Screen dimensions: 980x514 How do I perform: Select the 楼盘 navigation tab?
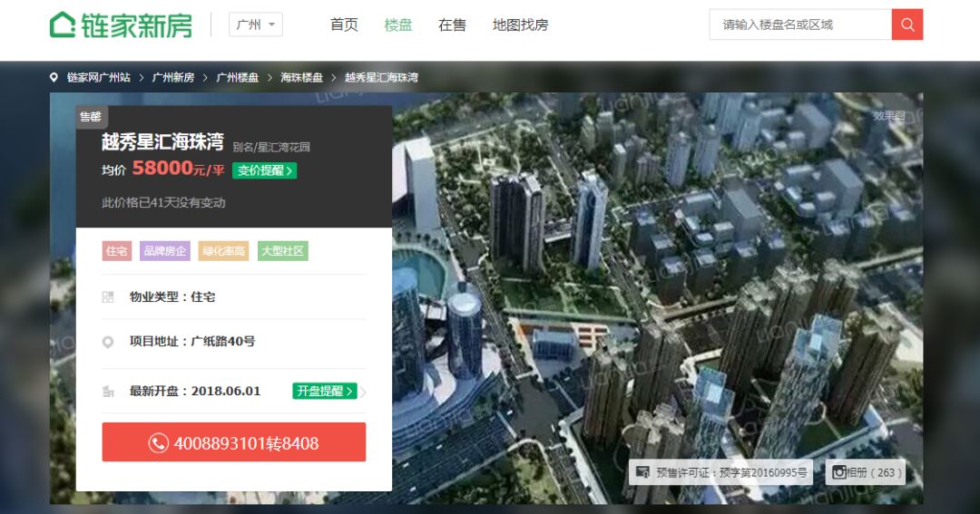tap(398, 25)
